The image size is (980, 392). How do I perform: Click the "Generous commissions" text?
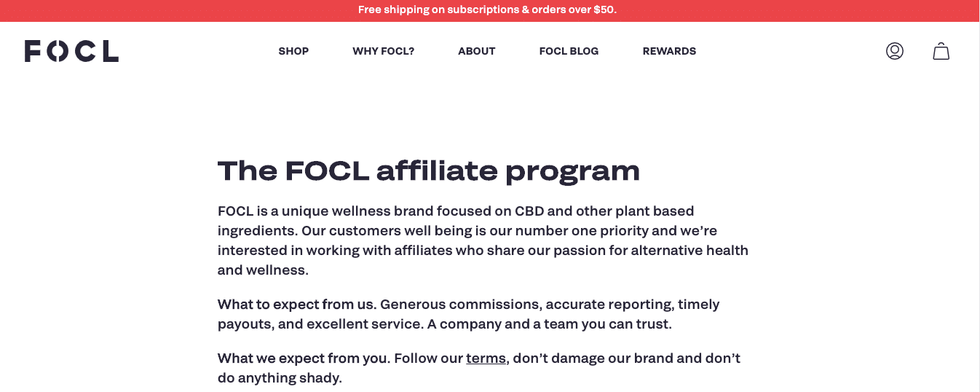tap(461, 305)
